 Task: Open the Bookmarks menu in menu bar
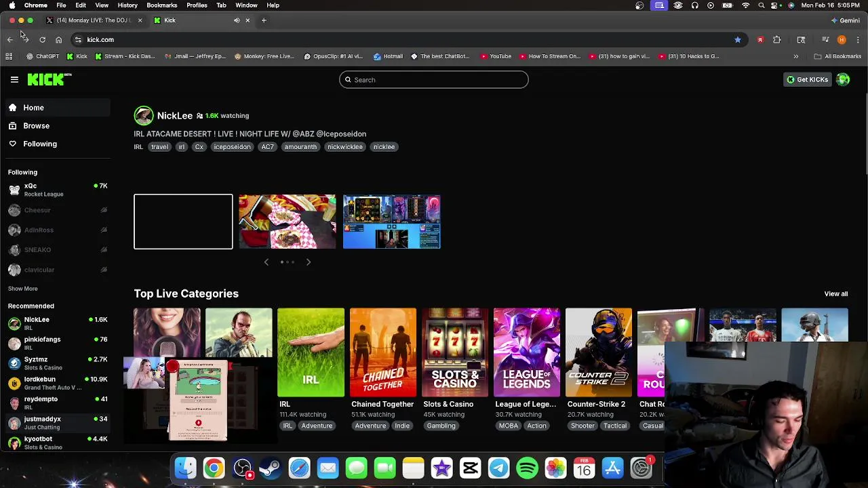(x=161, y=5)
